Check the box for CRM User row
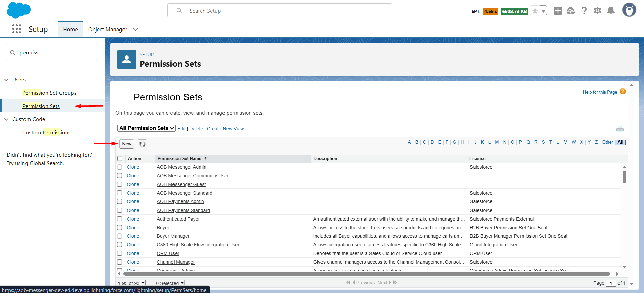The width and height of the screenshot is (644, 293). point(119,253)
